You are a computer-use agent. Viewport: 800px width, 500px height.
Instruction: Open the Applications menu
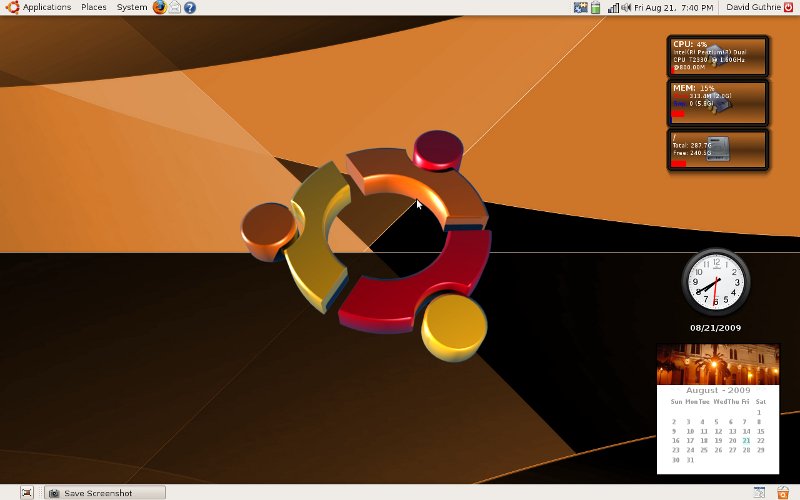pos(39,7)
